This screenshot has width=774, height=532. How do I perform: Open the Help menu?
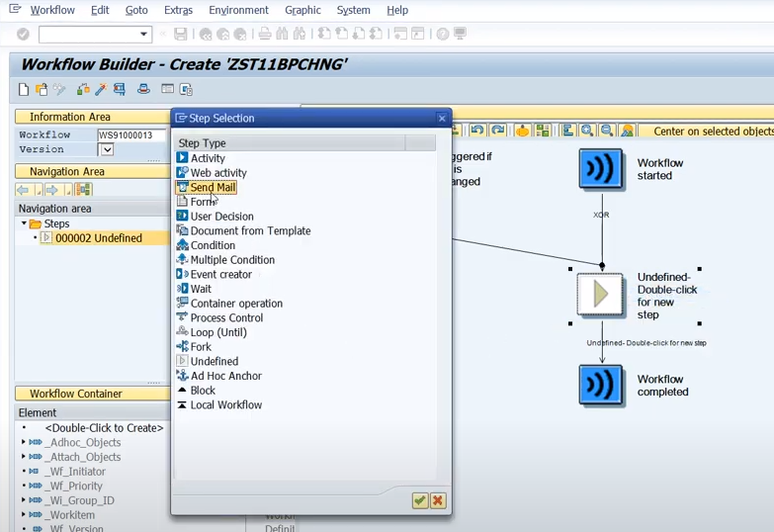[x=397, y=10]
